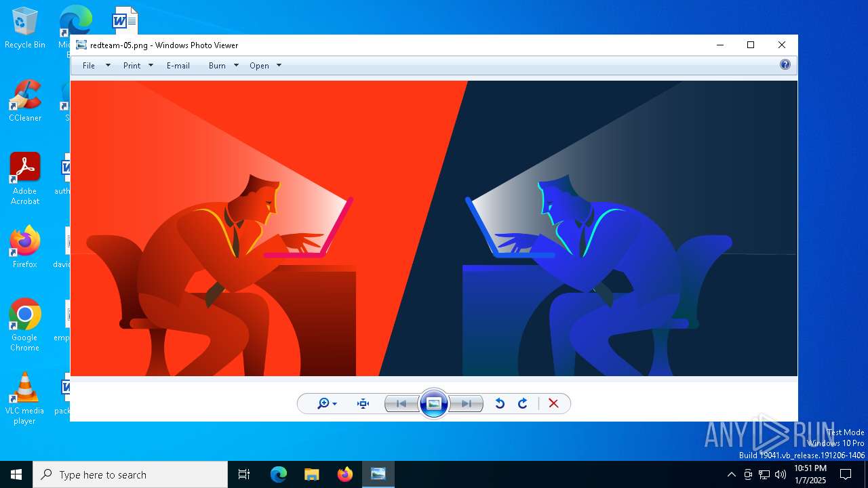Select the VLC media player desktop icon
The width and height of the screenshot is (868, 488).
point(25,399)
